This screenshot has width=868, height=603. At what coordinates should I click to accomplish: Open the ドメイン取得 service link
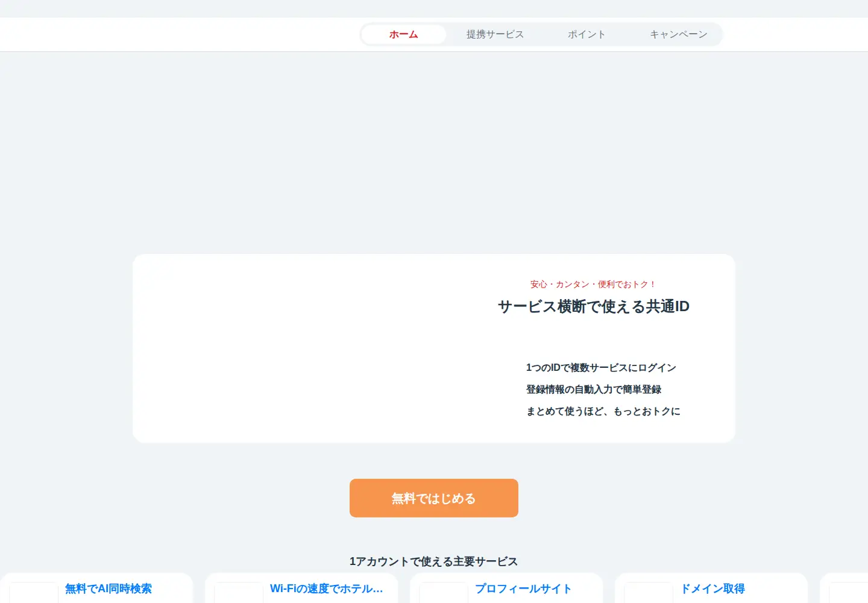click(x=712, y=589)
